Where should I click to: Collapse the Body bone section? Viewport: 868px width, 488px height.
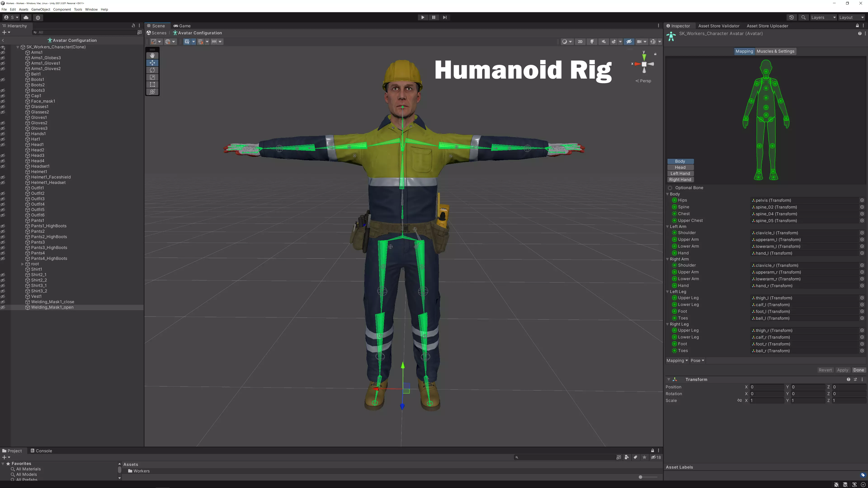click(668, 194)
